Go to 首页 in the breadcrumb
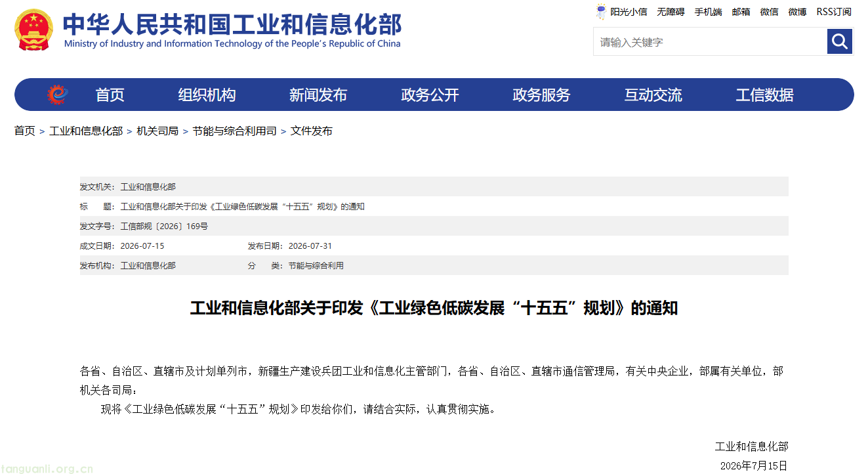 click(25, 131)
